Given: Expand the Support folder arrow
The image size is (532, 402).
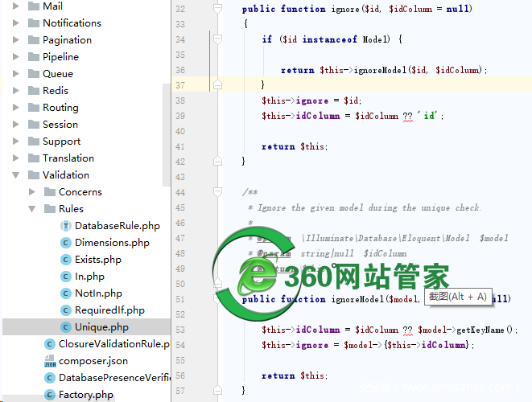Looking at the screenshot, I should (15, 141).
